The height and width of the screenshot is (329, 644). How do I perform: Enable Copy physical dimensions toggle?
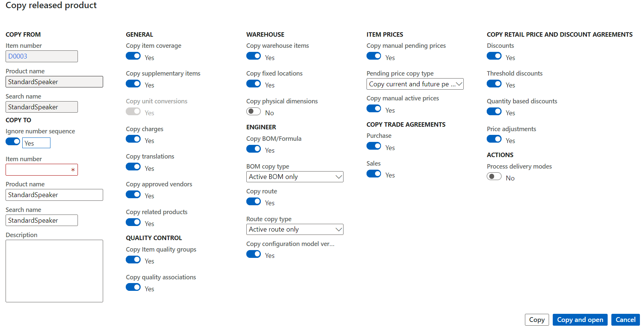click(x=253, y=112)
